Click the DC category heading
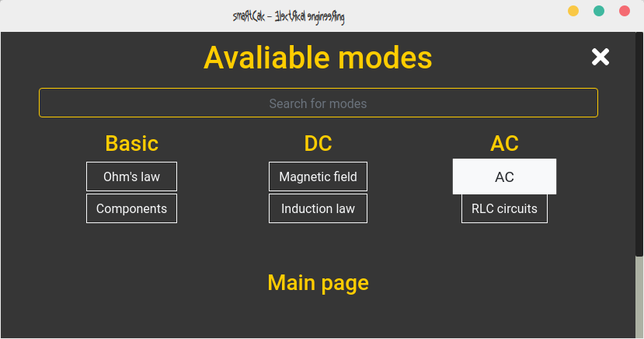Image resolution: width=644 pixels, height=339 pixels. 319,143
